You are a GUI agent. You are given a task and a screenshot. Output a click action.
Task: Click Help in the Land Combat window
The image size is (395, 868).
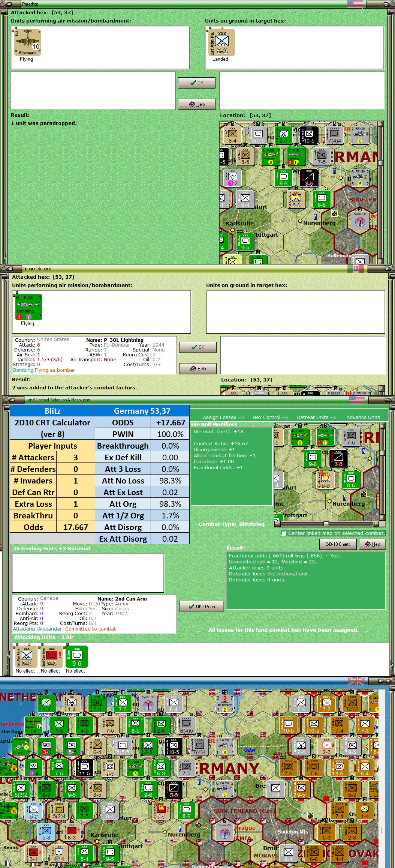[x=373, y=544]
